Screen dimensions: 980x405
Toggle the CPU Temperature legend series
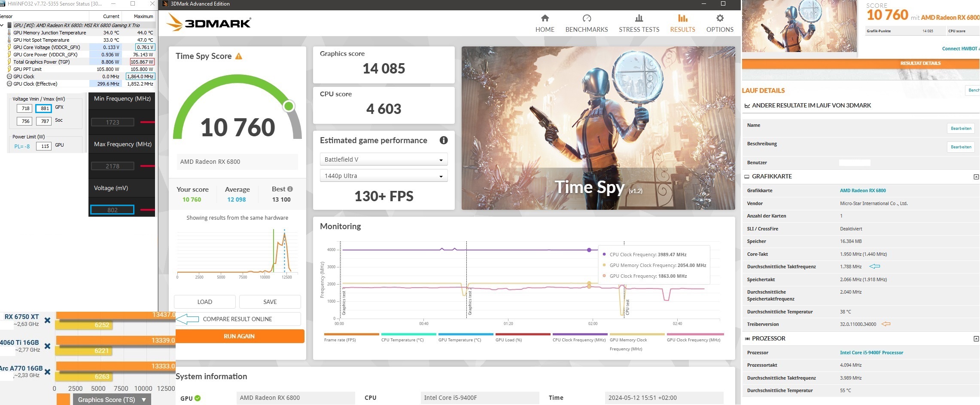[408, 337]
